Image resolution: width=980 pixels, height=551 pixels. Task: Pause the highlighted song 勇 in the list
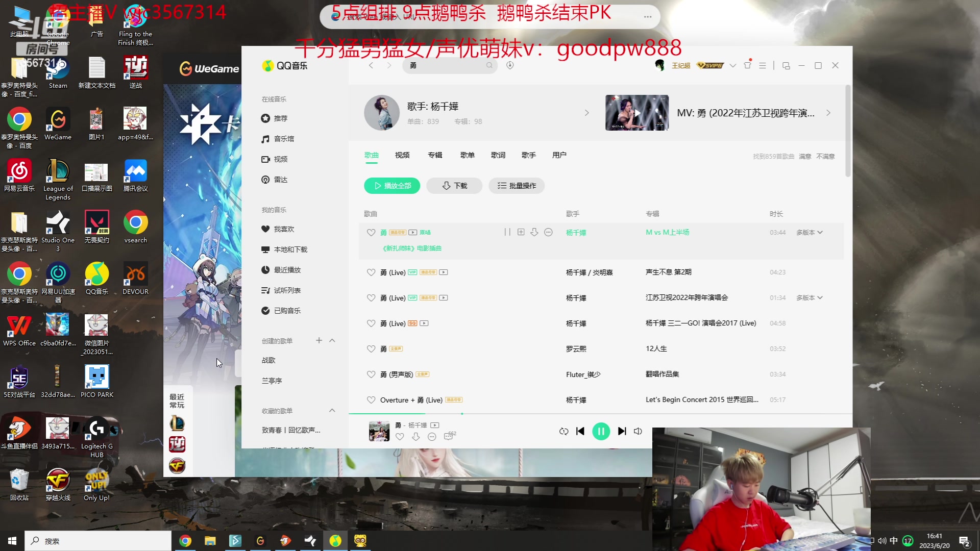click(507, 232)
